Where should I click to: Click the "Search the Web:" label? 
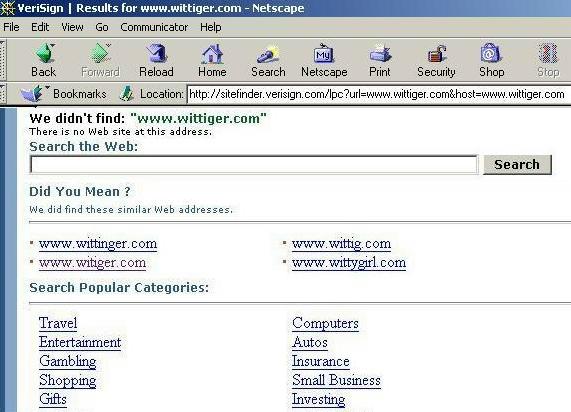pos(84,146)
